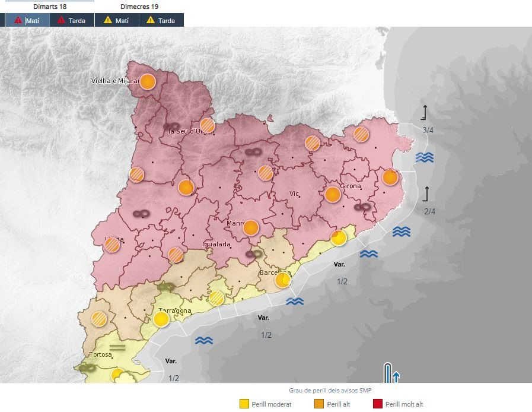Select the wind barb above 2/4 label
This screenshot has height=412, width=532.
(x=425, y=194)
